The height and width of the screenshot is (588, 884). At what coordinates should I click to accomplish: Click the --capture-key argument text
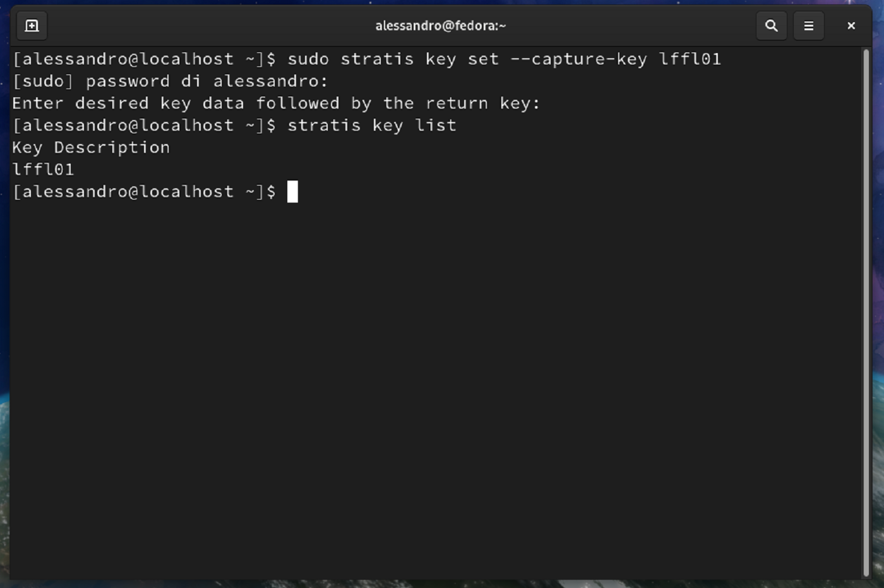(x=581, y=58)
